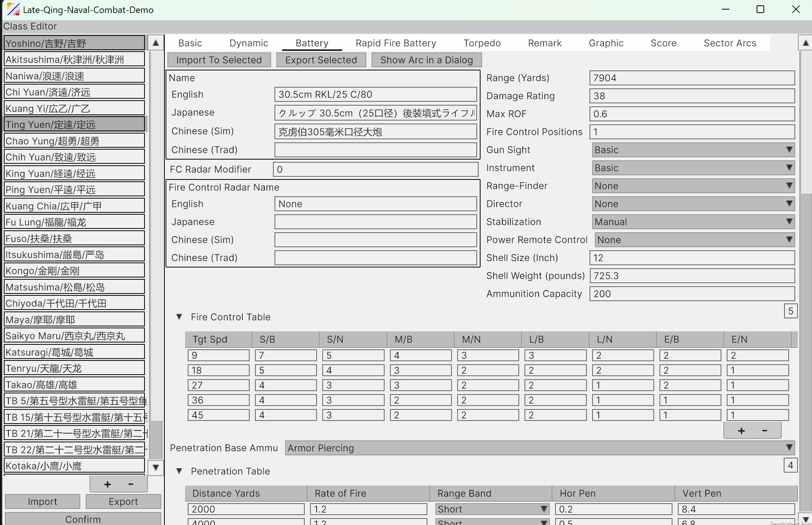Open the Sector Arcs tab
Viewport: 812px width, 525px height.
click(729, 43)
